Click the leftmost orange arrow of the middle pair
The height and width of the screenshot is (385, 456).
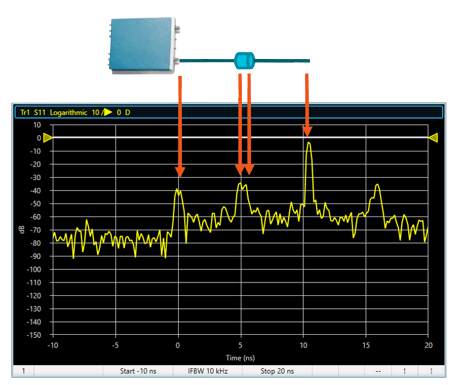point(240,124)
